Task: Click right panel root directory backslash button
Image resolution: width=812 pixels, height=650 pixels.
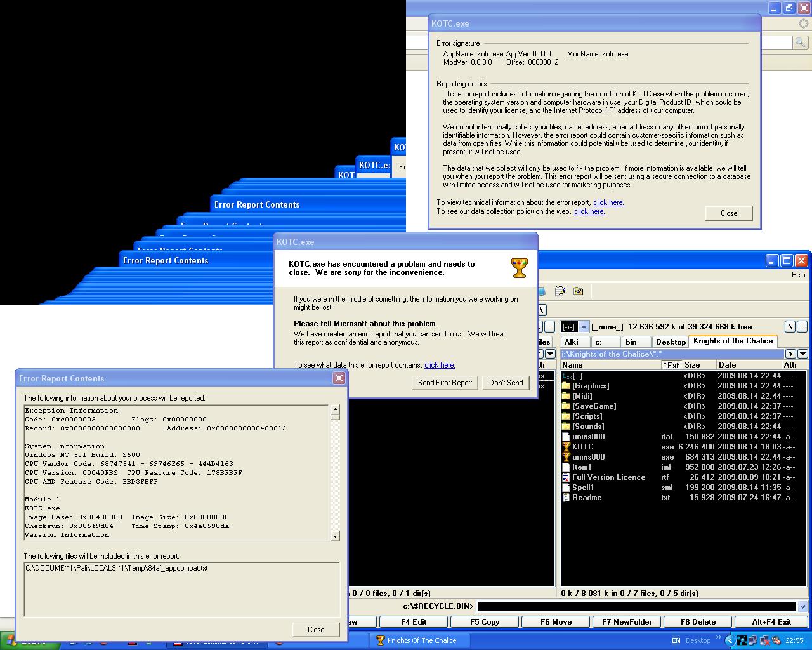Action: (x=790, y=327)
